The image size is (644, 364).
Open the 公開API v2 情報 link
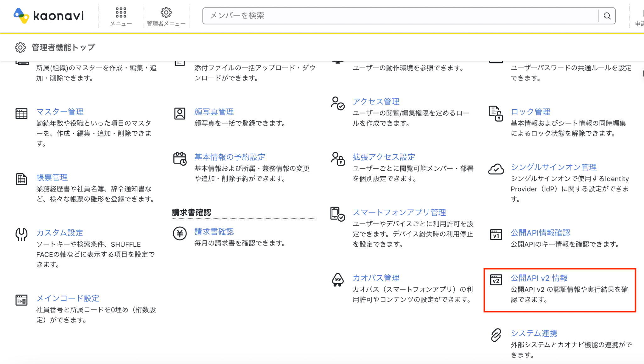[539, 278]
